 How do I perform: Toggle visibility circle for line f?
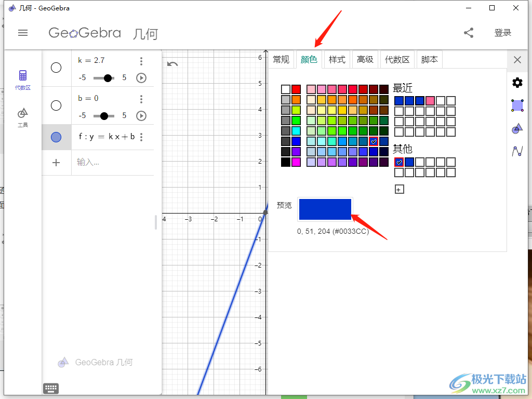(56, 137)
